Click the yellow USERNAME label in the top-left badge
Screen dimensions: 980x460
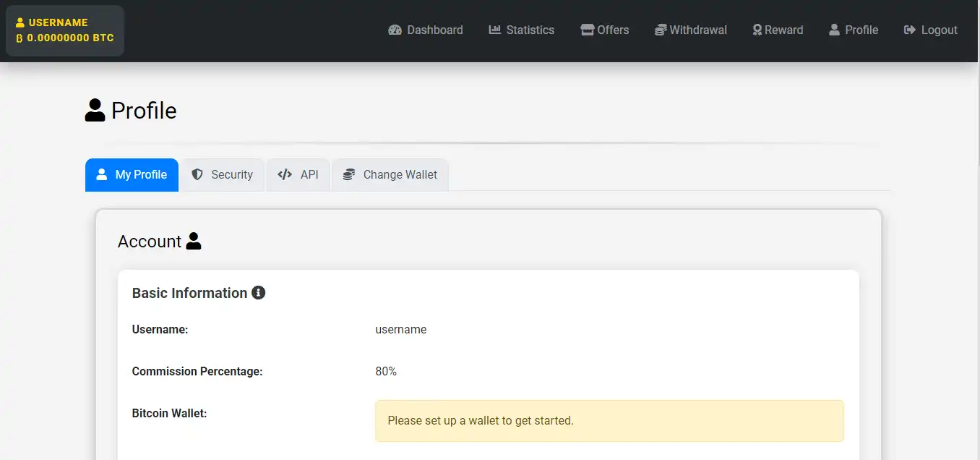[x=58, y=22]
